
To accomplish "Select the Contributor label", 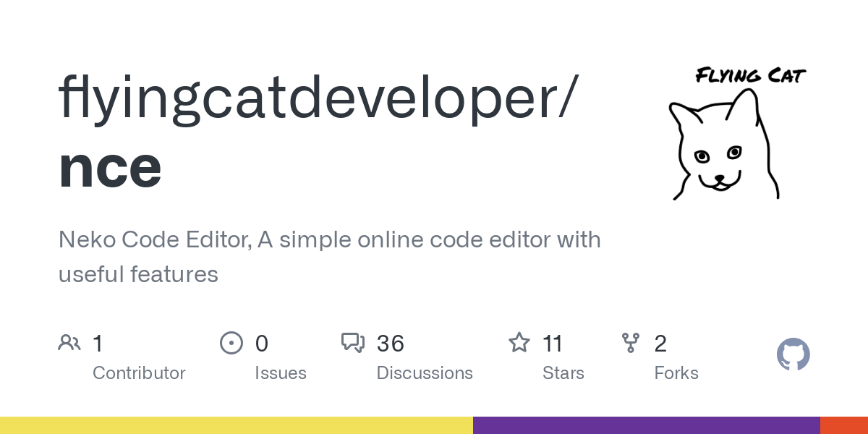I will point(139,373).
